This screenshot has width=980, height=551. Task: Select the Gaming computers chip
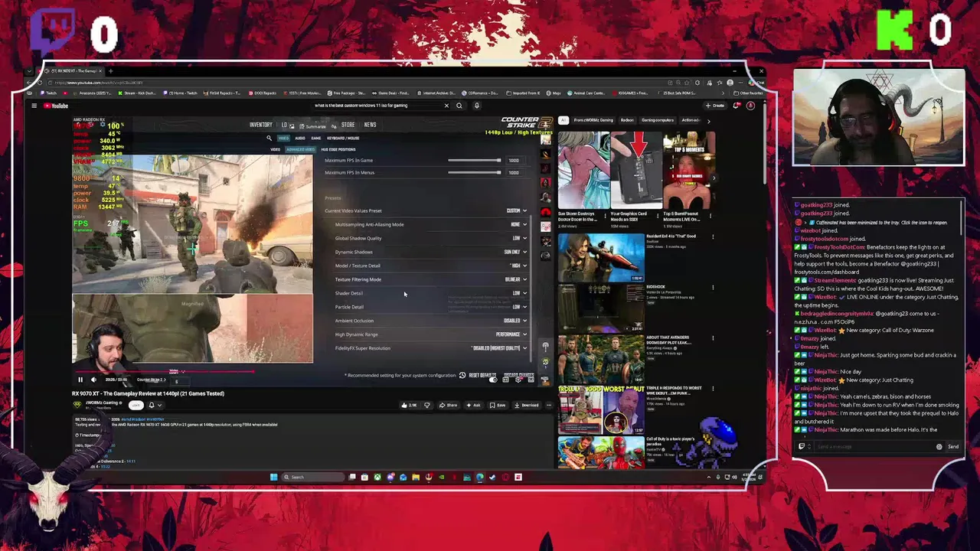tap(658, 120)
